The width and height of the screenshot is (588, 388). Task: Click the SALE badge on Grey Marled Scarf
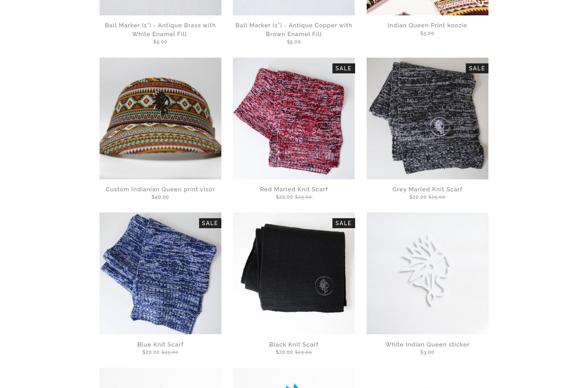(477, 68)
